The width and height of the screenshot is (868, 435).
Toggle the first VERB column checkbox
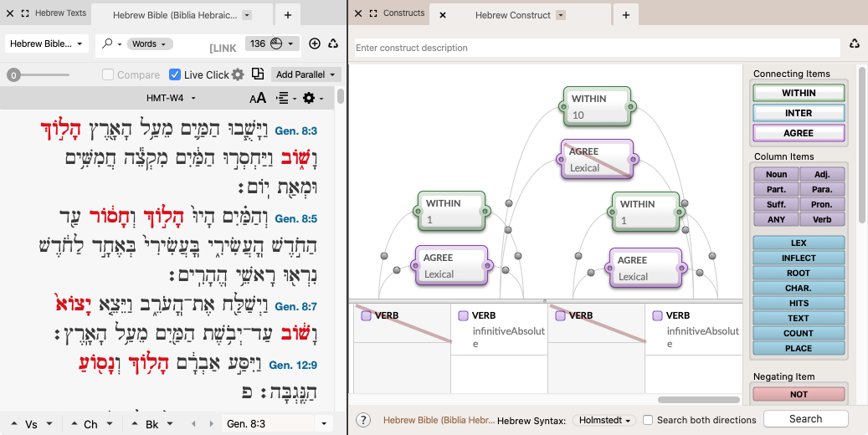click(366, 316)
